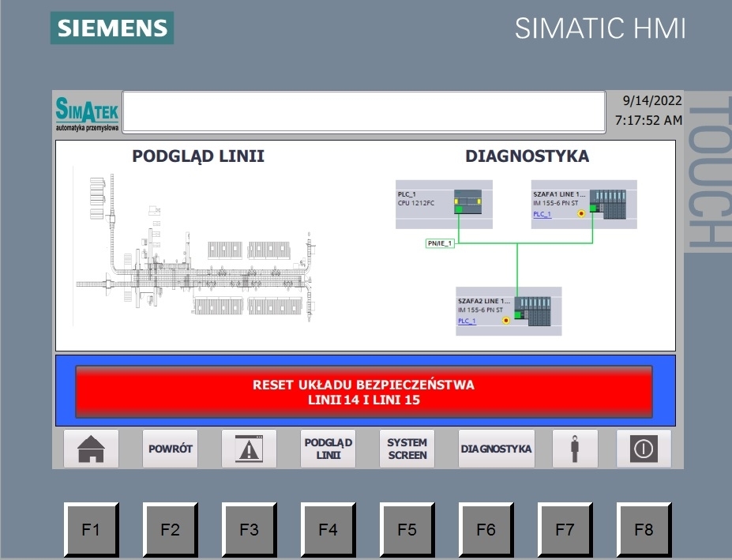This screenshot has height=560, width=732.
Task: Open DIAGNOSTYKA from bottom navigation
Action: [x=496, y=449]
